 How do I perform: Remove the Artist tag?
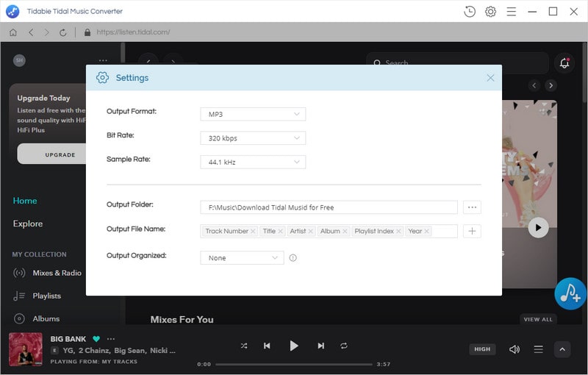pos(310,232)
